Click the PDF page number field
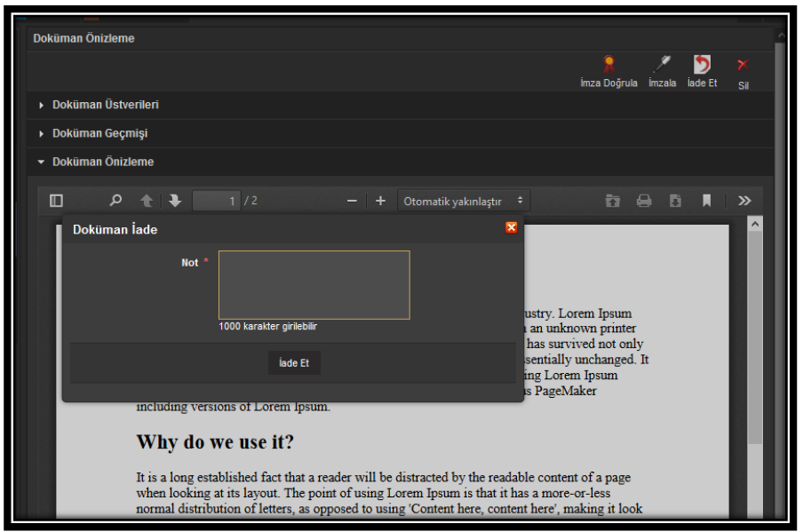The width and height of the screenshot is (803, 532). tap(216, 201)
